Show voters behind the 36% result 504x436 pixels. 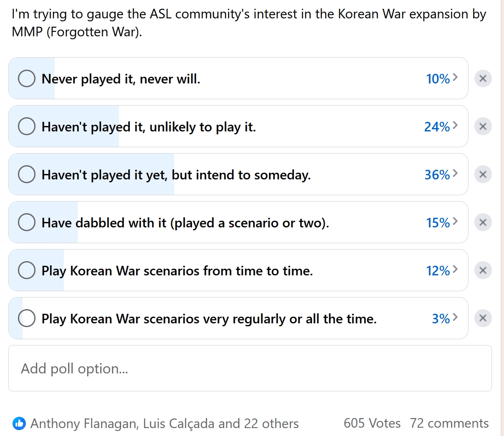(441, 174)
